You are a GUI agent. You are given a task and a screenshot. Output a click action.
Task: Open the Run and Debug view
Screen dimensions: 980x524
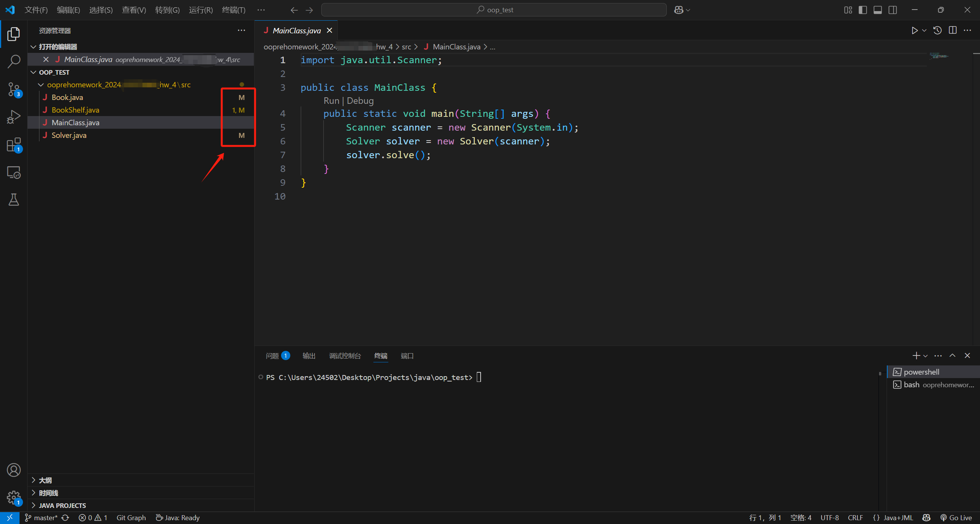[14, 117]
